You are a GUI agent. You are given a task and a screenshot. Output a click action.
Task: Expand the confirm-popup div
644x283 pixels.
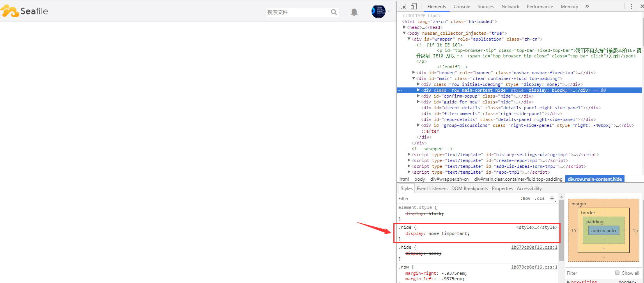[x=418, y=96]
